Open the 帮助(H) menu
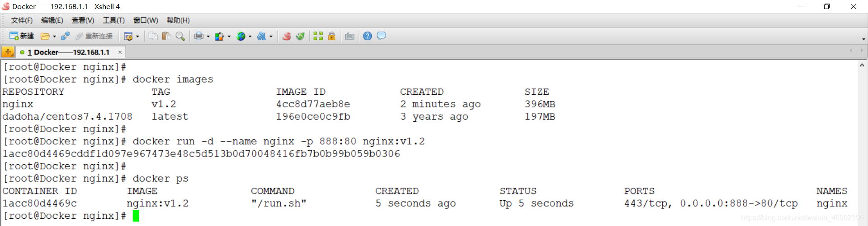The height and width of the screenshot is (226, 868). (x=178, y=20)
